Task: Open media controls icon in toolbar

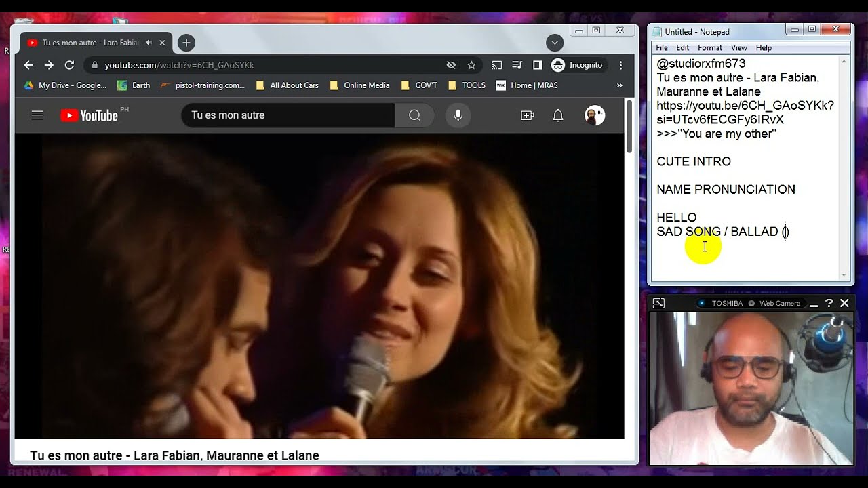Action: [517, 65]
